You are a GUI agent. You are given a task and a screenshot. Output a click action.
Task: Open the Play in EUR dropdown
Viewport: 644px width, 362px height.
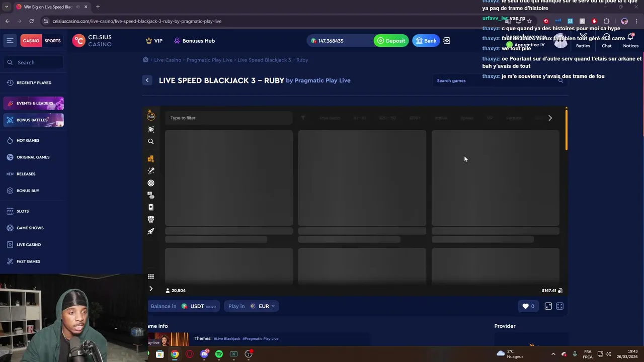pyautogui.click(x=251, y=306)
